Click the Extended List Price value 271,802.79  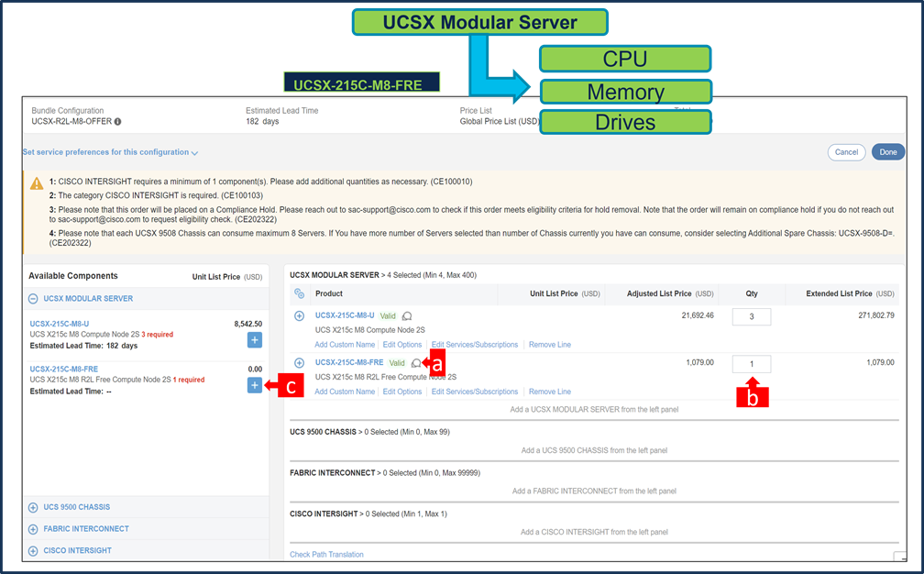coord(876,315)
